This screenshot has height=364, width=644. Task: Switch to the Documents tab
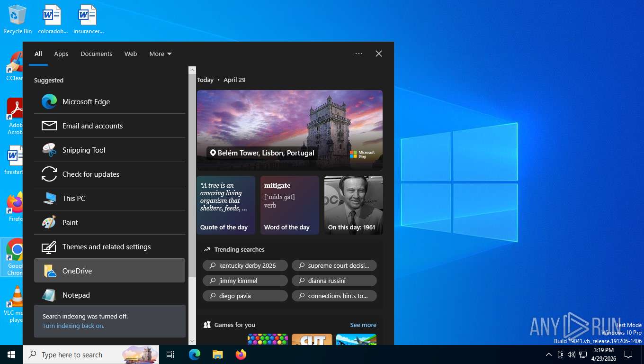click(96, 54)
